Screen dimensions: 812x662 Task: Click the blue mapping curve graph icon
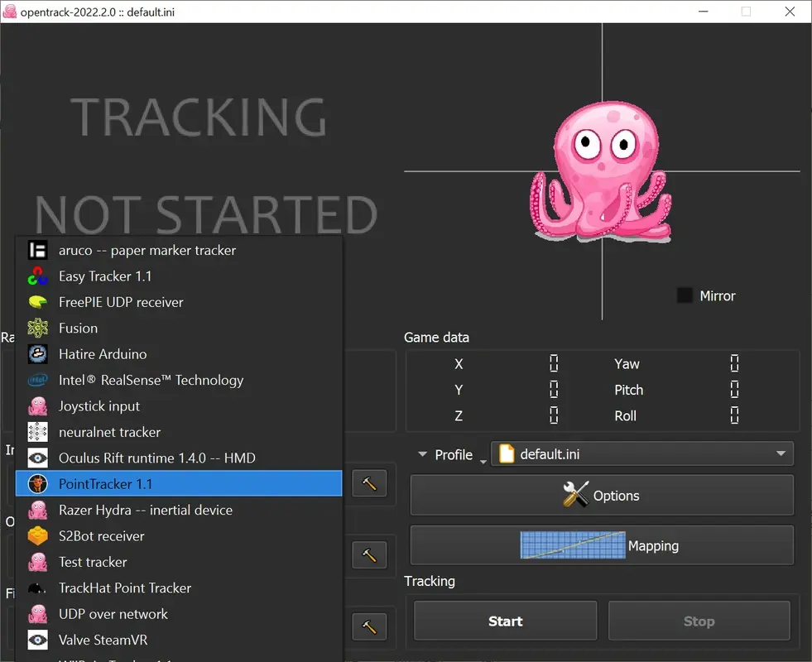(x=572, y=545)
